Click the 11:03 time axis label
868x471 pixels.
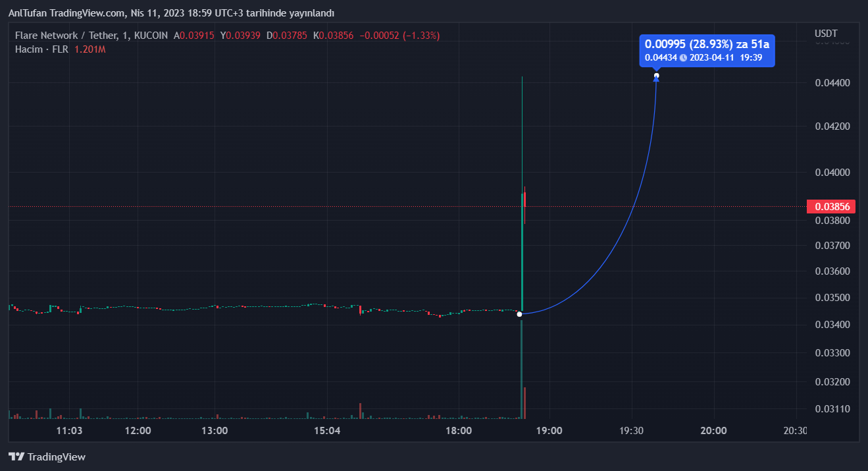pos(69,431)
